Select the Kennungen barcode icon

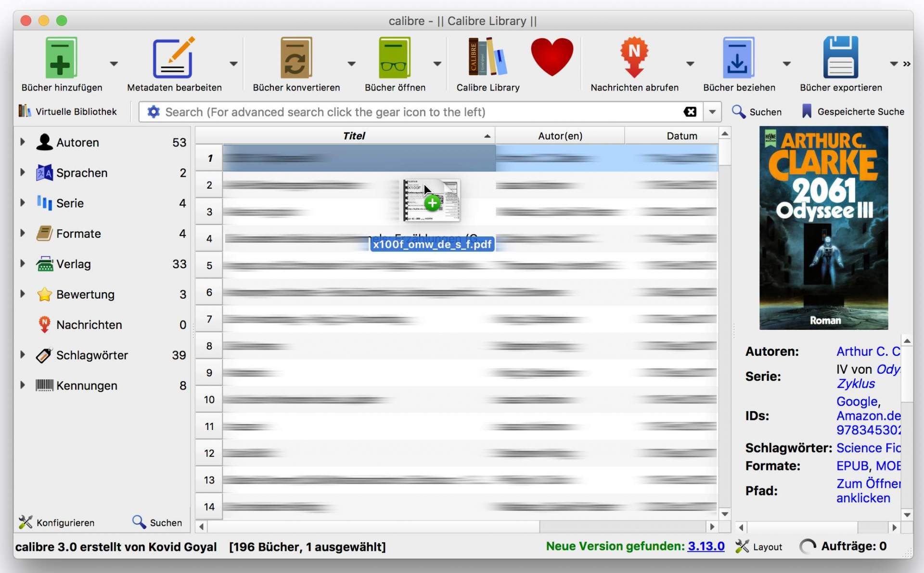click(44, 385)
